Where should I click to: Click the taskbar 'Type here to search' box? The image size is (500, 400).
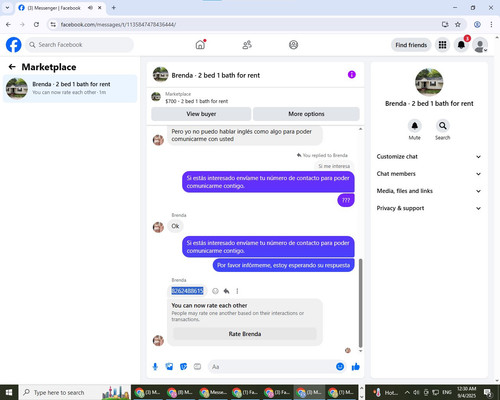click(x=75, y=392)
